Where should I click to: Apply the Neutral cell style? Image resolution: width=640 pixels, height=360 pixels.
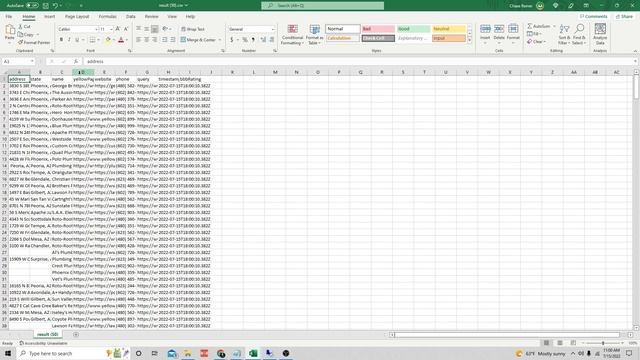[449, 29]
